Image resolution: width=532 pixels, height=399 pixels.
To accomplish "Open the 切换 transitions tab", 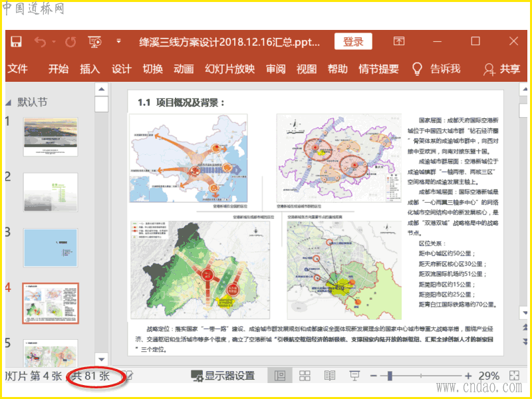I will tap(153, 69).
